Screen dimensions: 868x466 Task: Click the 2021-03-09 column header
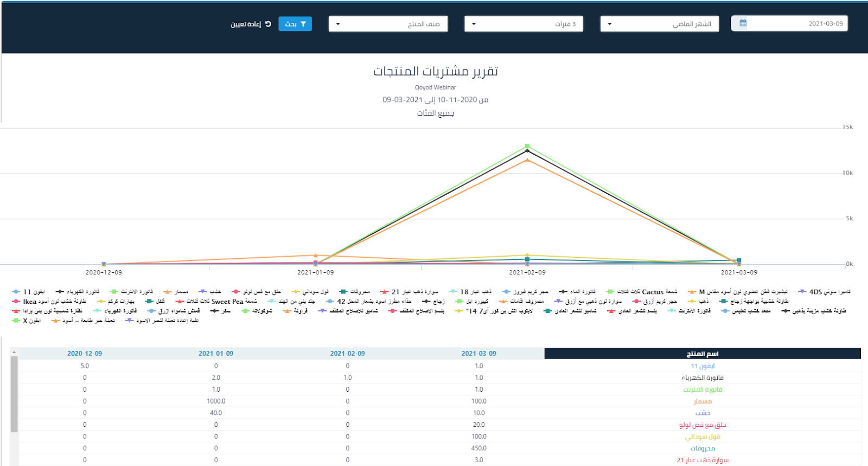(x=478, y=354)
